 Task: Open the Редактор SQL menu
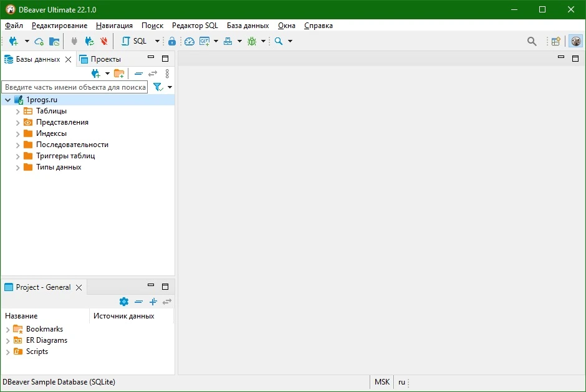click(195, 26)
